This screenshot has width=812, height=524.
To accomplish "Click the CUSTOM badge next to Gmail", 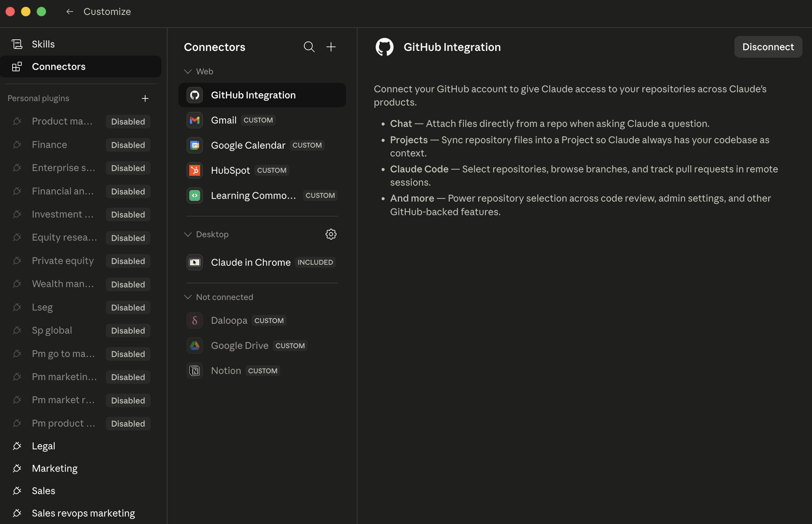I will [258, 120].
